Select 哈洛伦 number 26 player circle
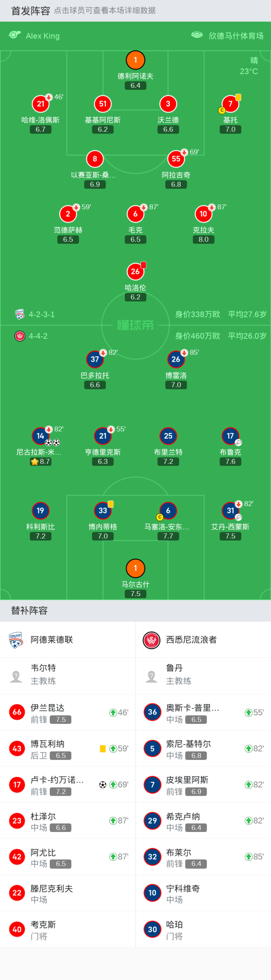Screen dimensions: 271x980 click(135, 271)
